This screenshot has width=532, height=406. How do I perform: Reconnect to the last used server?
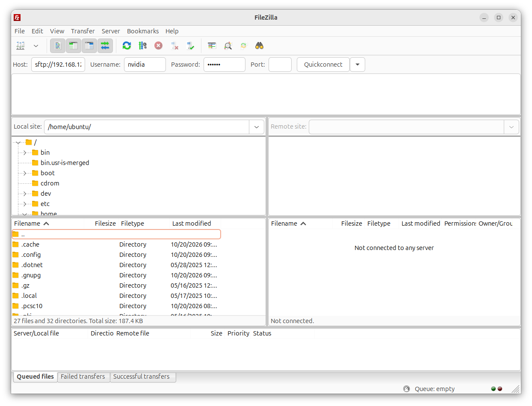(x=190, y=45)
